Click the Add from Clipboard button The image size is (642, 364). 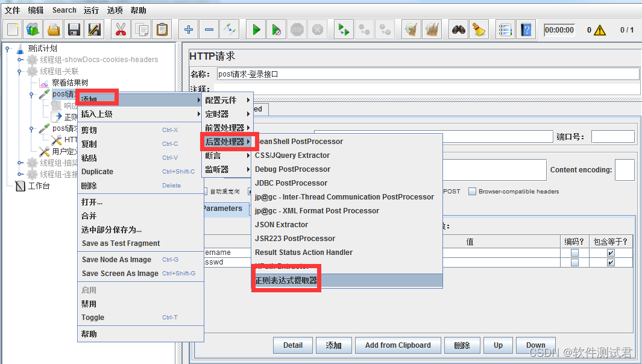coord(398,345)
